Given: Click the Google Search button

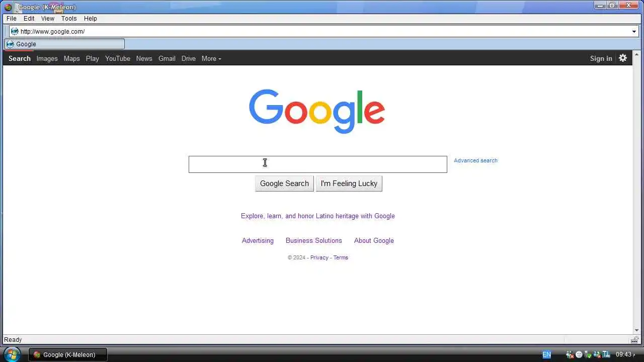Looking at the screenshot, I should (x=284, y=184).
